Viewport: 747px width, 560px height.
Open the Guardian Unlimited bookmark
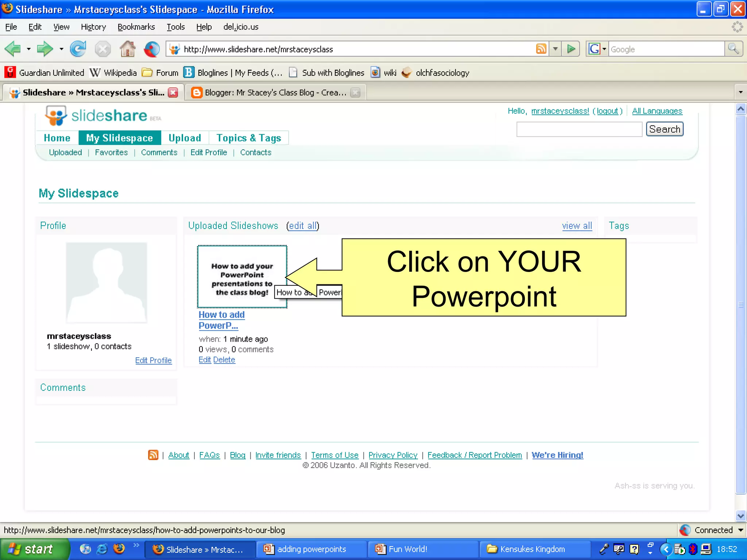(x=44, y=73)
